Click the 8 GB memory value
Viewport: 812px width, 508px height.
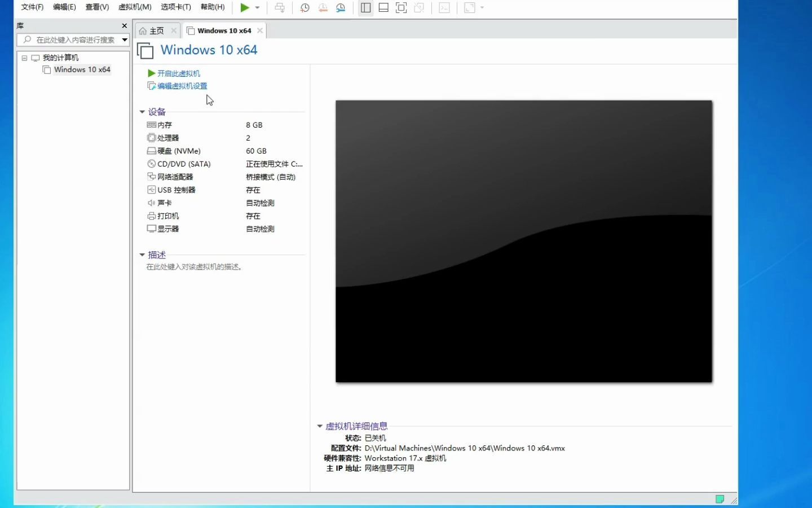point(254,125)
